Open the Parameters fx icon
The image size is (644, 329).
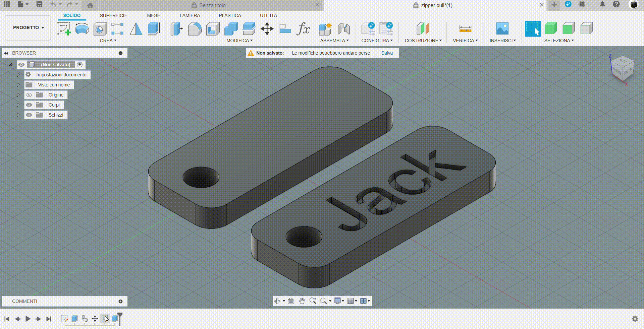click(303, 29)
